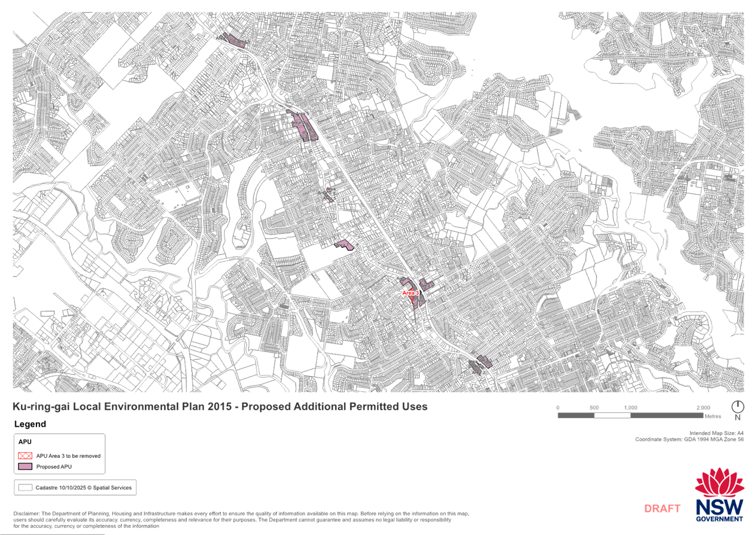Click the disclaimer paragraph at bottom
Viewport: 756px width, 535px height.
click(240, 519)
